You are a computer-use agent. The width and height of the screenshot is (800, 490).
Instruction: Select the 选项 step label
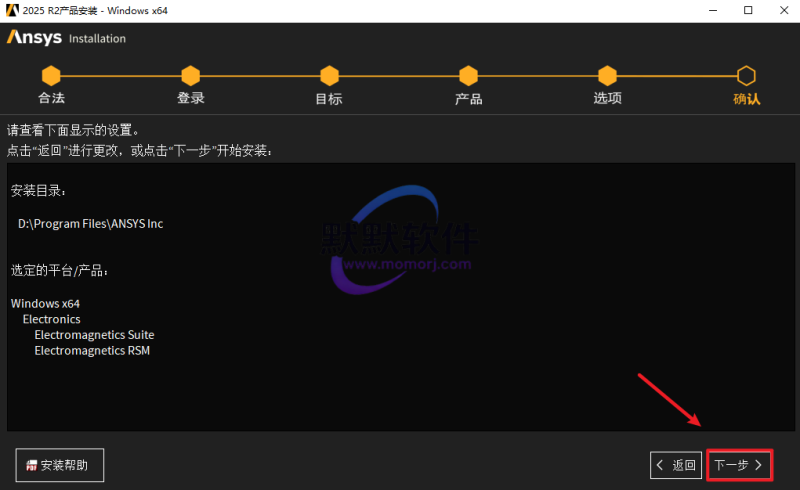[607, 98]
